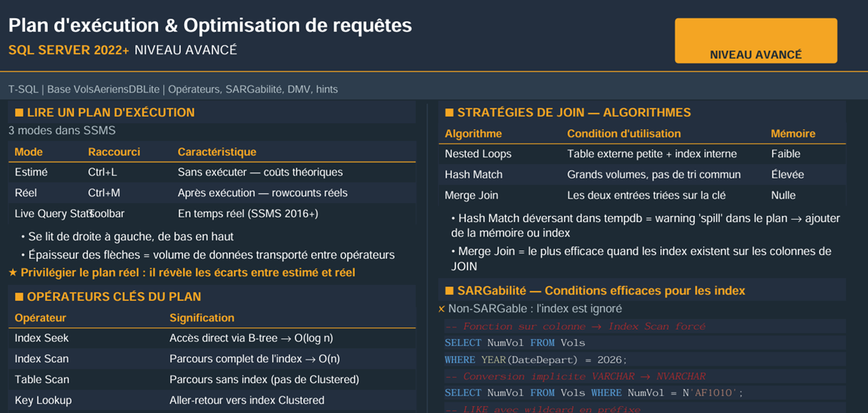Select the Index Seek operator row
This screenshot has height=413, width=868.
[x=212, y=337]
